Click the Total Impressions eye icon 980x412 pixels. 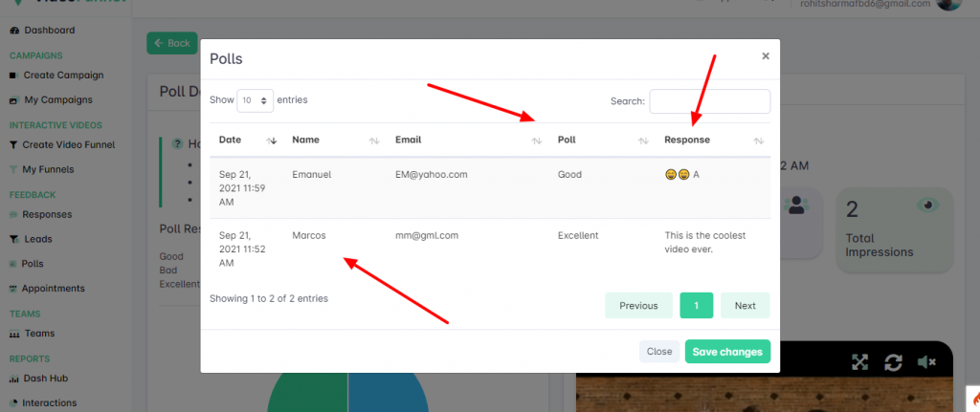coord(927,205)
